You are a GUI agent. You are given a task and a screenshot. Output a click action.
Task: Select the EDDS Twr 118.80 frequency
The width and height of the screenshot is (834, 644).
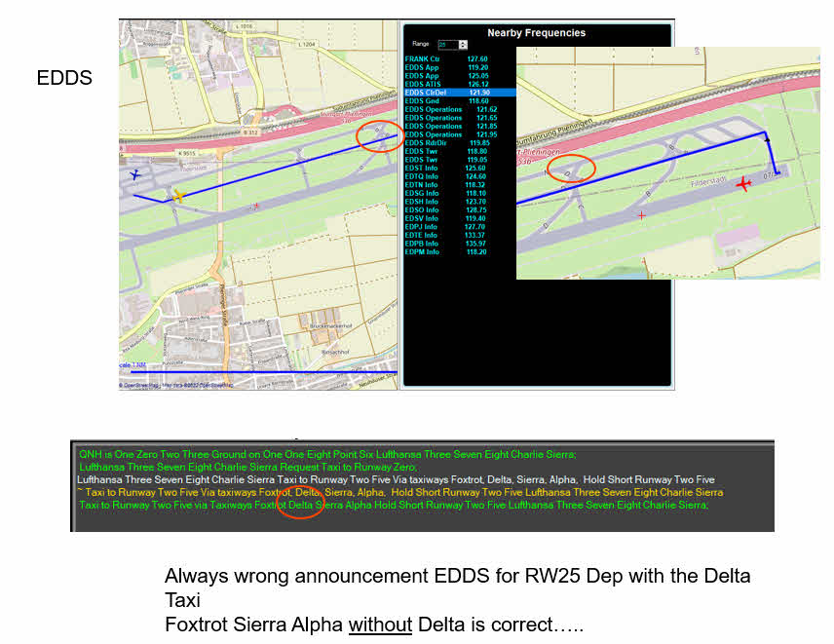[x=446, y=152]
